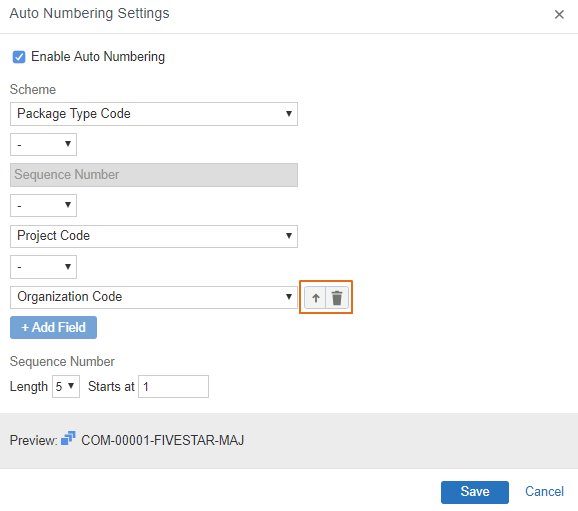This screenshot has height=511, width=578.
Task: Open the Package Type Code dropdown
Action: coord(154,114)
